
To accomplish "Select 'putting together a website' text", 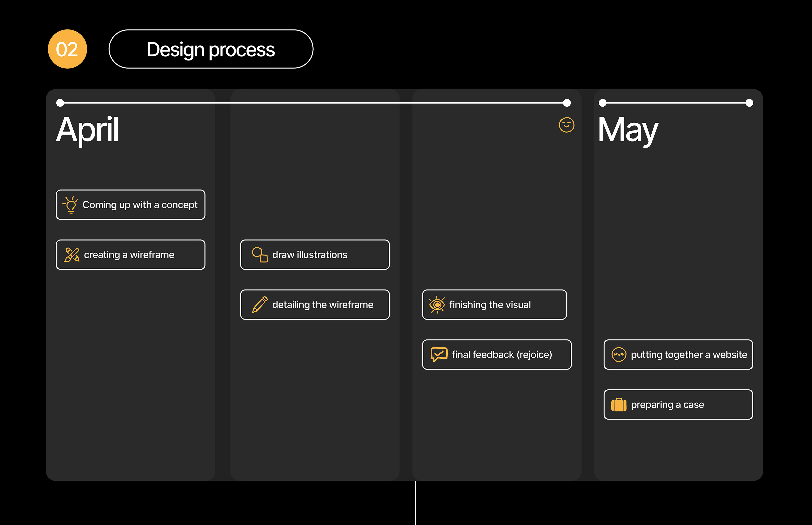I will (x=689, y=355).
